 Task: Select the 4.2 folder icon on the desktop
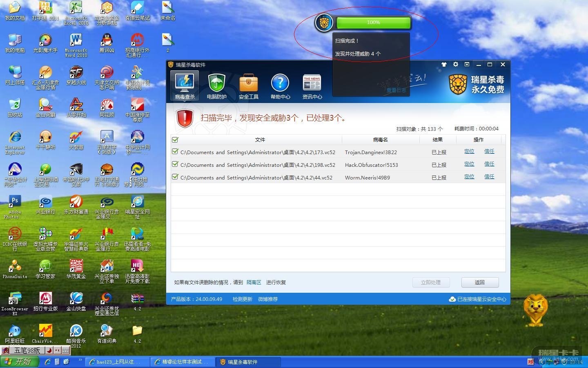tap(137, 334)
